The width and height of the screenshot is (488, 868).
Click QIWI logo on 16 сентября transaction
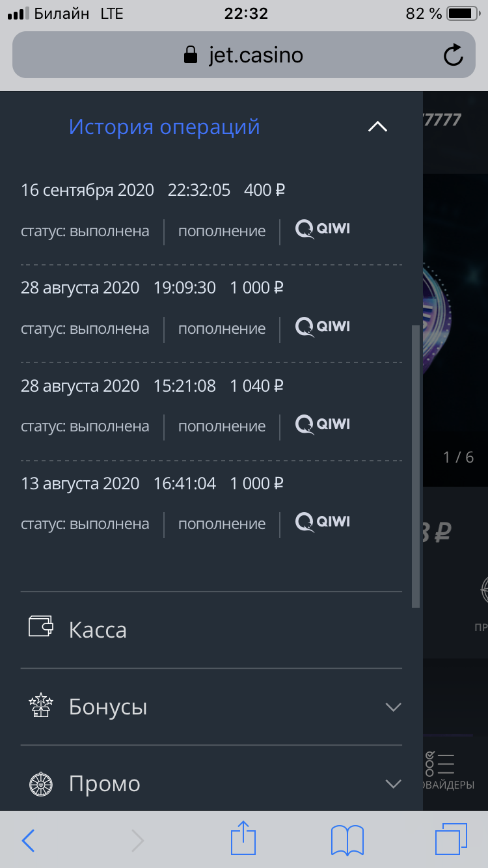tap(323, 230)
